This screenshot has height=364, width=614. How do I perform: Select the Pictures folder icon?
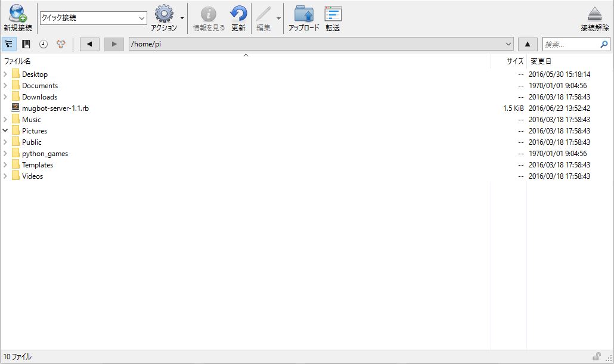click(15, 130)
